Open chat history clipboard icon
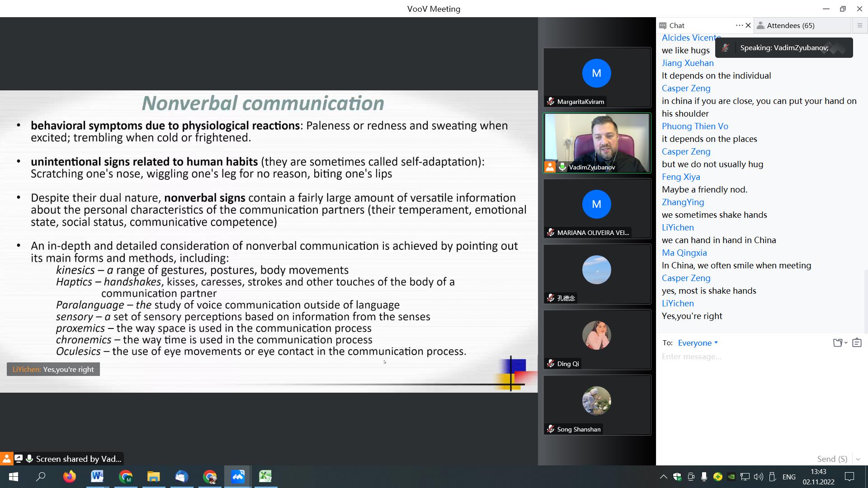The image size is (868, 488). point(857,343)
